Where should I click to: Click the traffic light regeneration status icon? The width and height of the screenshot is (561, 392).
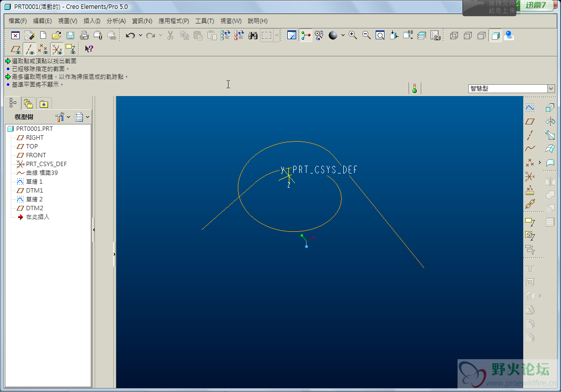(415, 88)
